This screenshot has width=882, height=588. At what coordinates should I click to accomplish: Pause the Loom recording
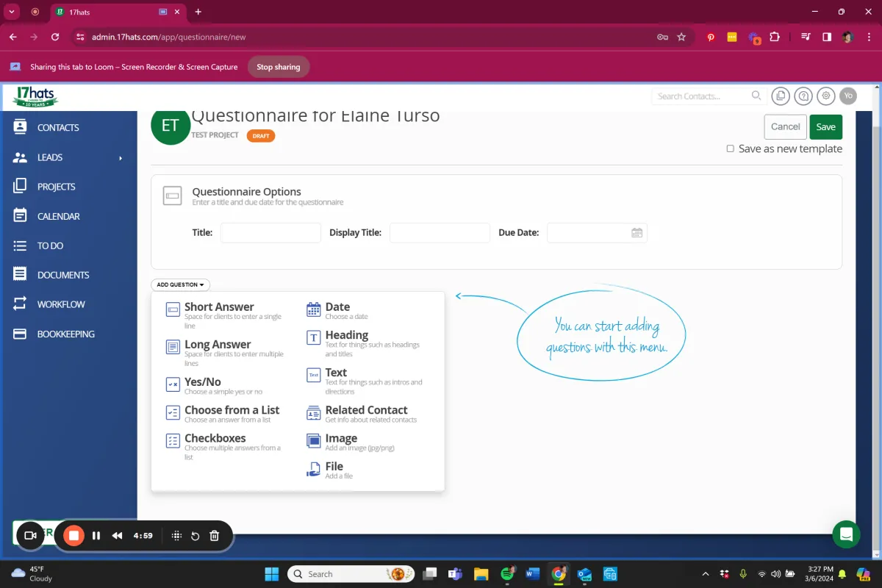click(x=96, y=536)
